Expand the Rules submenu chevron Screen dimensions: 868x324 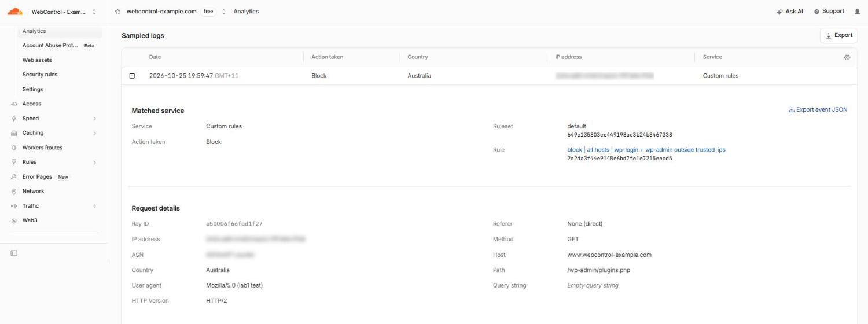coord(94,162)
